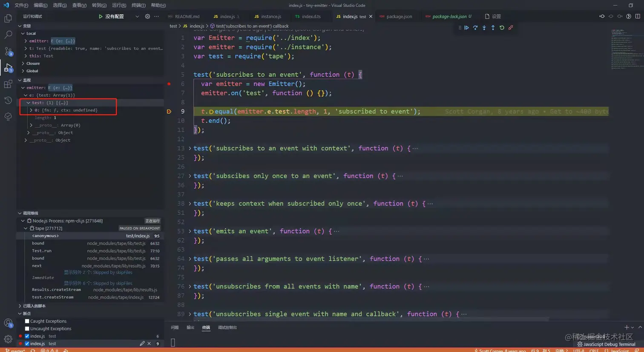Click the Step Over debug icon
Image resolution: width=644 pixels, height=352 pixels.
(x=475, y=28)
